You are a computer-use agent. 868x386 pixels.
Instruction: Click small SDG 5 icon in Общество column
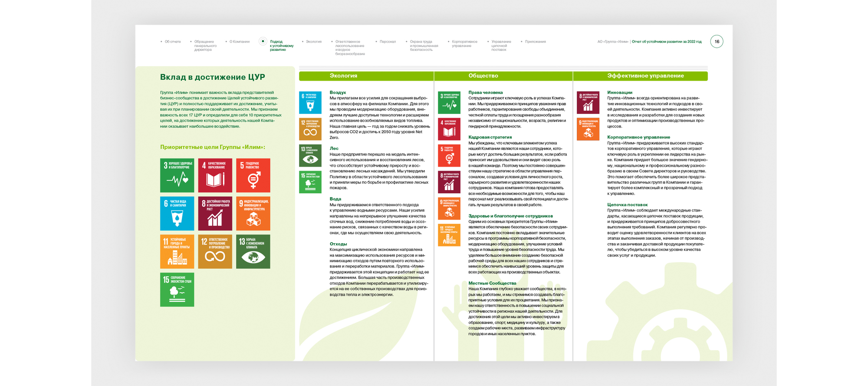449,155
